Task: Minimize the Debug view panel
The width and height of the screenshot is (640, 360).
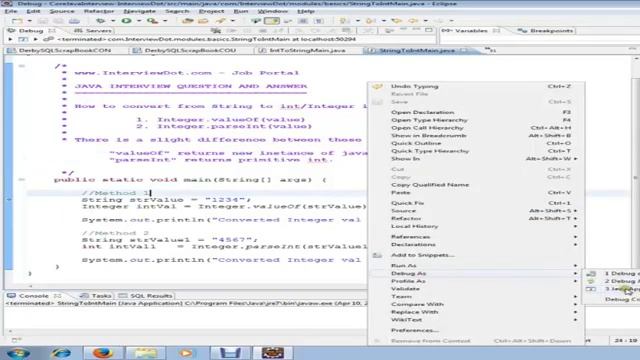Action: [416, 30]
